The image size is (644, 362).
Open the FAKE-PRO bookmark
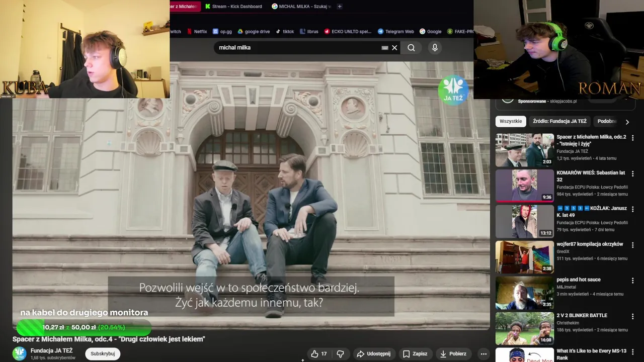(x=460, y=31)
